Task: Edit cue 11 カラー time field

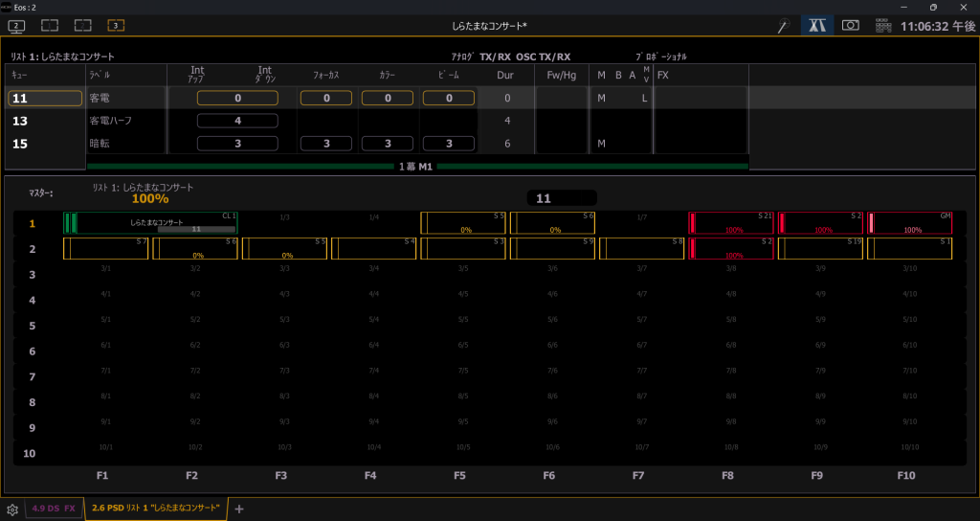Action: point(388,99)
